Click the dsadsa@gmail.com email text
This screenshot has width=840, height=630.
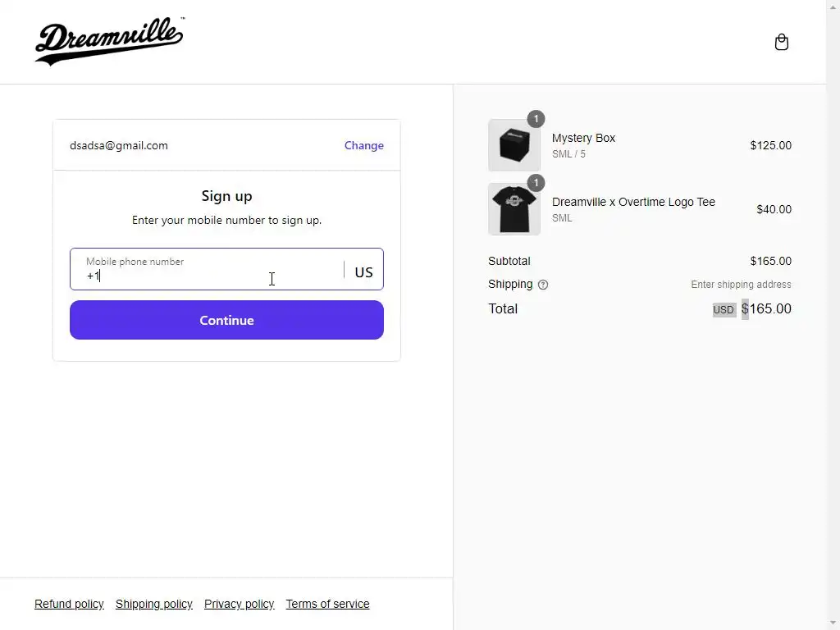[119, 145]
